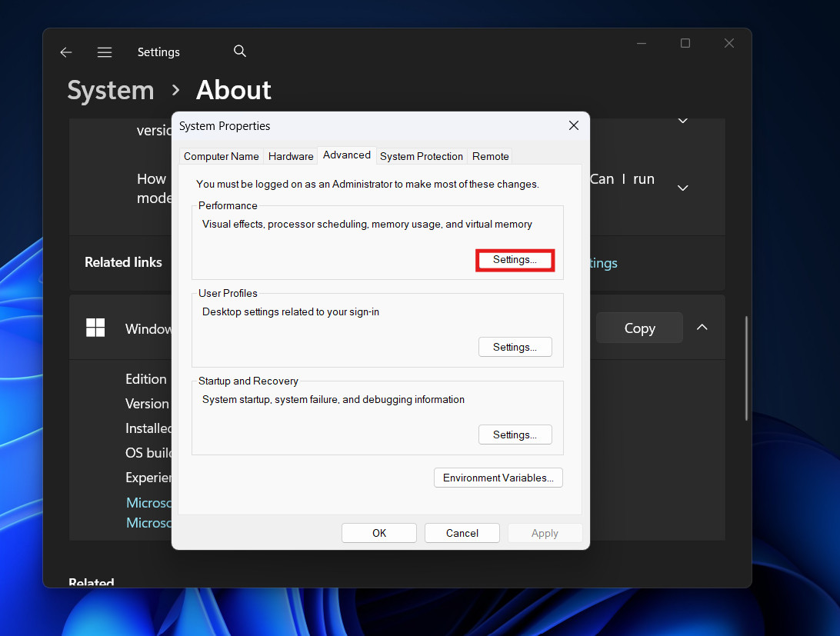This screenshot has height=636, width=840.
Task: Open Startup and Recovery Settings
Action: 515,435
